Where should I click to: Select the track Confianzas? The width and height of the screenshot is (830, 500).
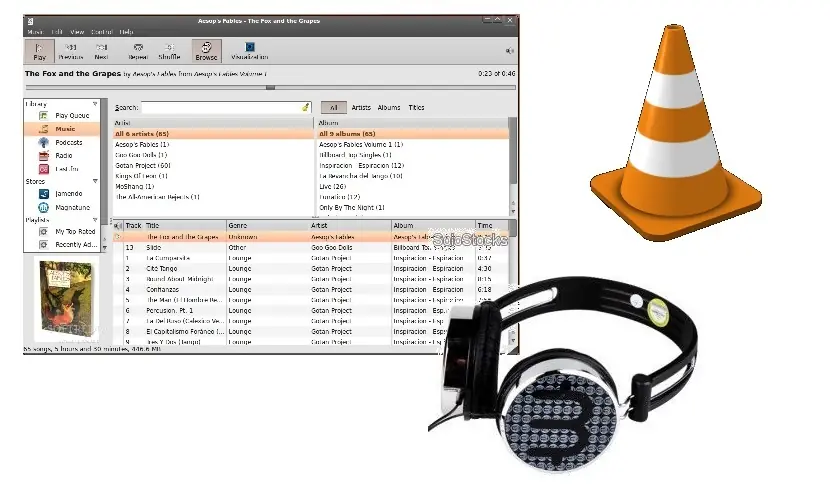point(311,289)
